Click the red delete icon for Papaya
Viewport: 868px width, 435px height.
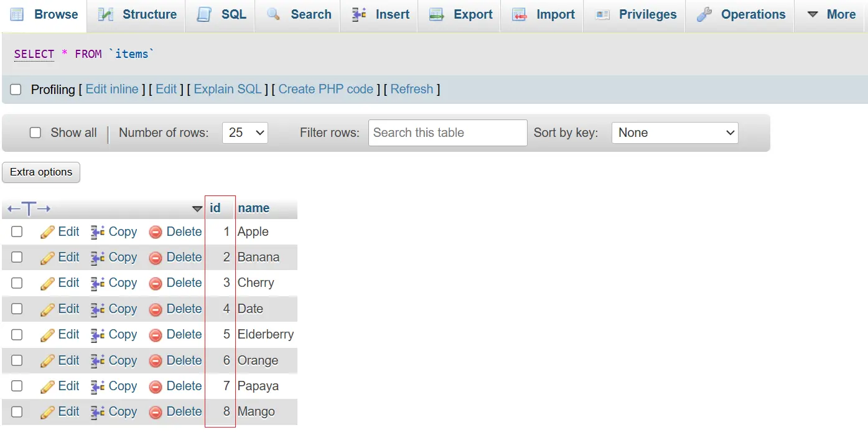(156, 386)
